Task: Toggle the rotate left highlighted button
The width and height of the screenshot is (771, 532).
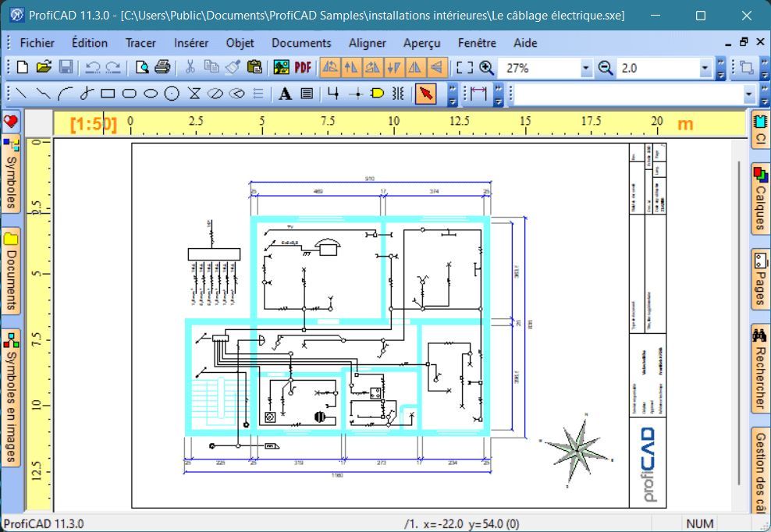Action: click(330, 67)
